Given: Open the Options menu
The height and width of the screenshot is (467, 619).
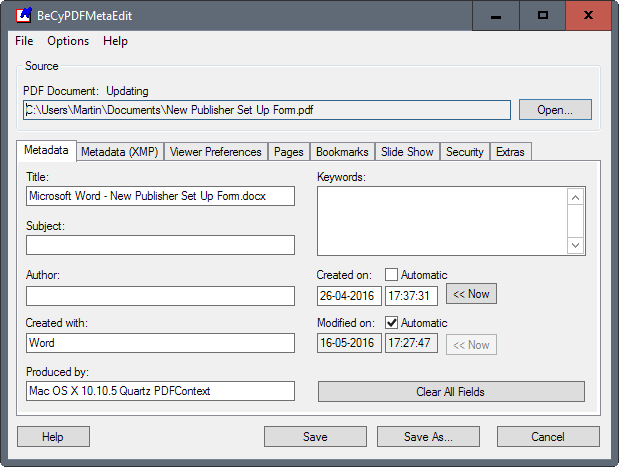Looking at the screenshot, I should click(68, 41).
